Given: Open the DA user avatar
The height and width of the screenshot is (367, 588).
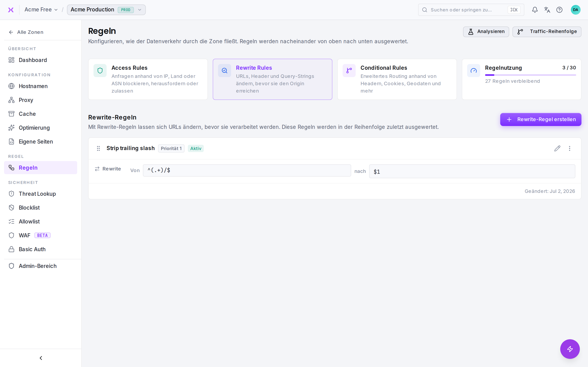Looking at the screenshot, I should click(575, 10).
